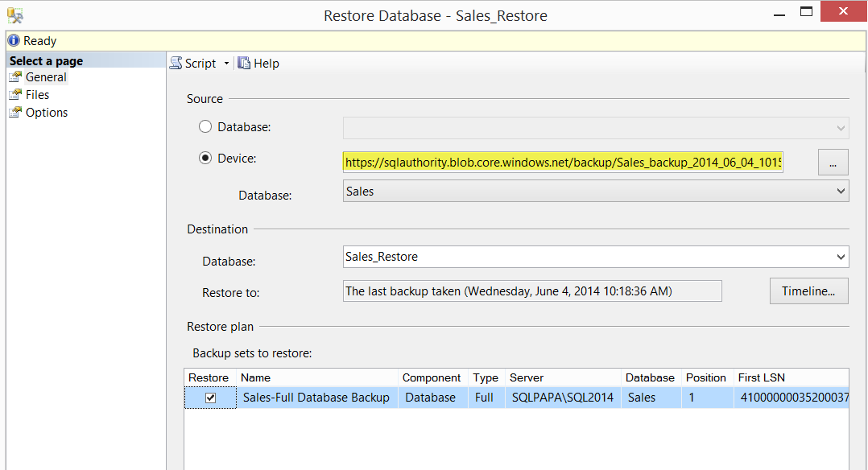Open the Options page
Image resolution: width=868 pixels, height=470 pixels.
(x=47, y=113)
